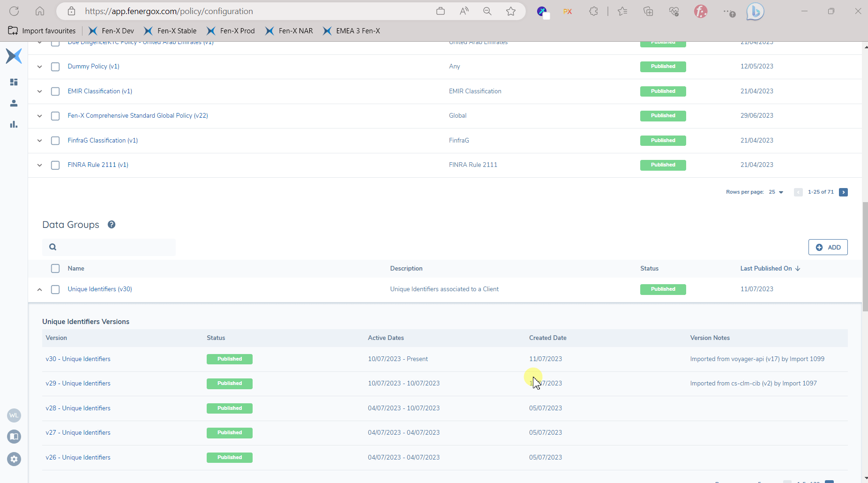The width and height of the screenshot is (868, 483).
Task: Open the dashboard icon in left sidebar
Action: click(x=14, y=82)
